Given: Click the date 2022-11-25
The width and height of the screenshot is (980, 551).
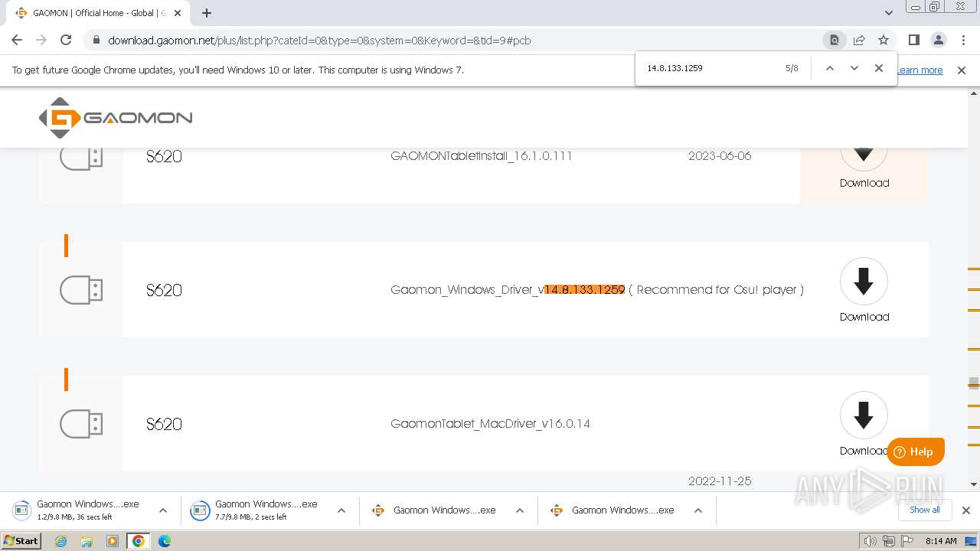Looking at the screenshot, I should click(x=720, y=481).
